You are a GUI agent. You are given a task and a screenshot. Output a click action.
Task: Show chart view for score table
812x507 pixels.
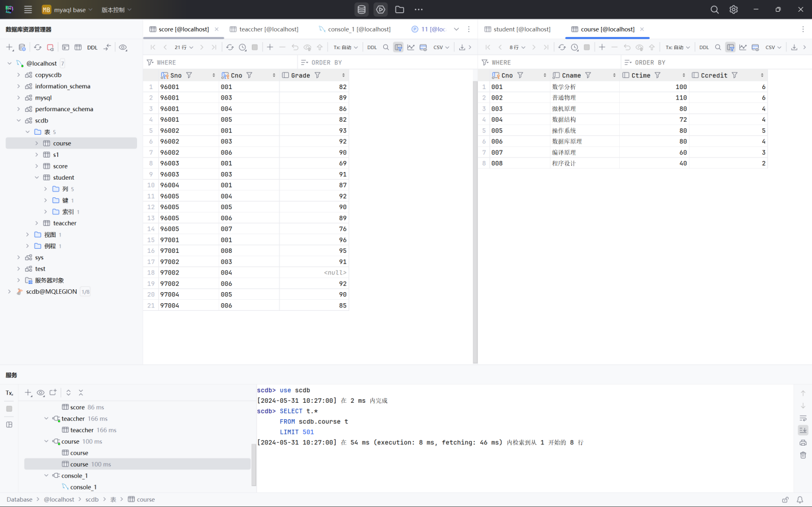click(411, 47)
